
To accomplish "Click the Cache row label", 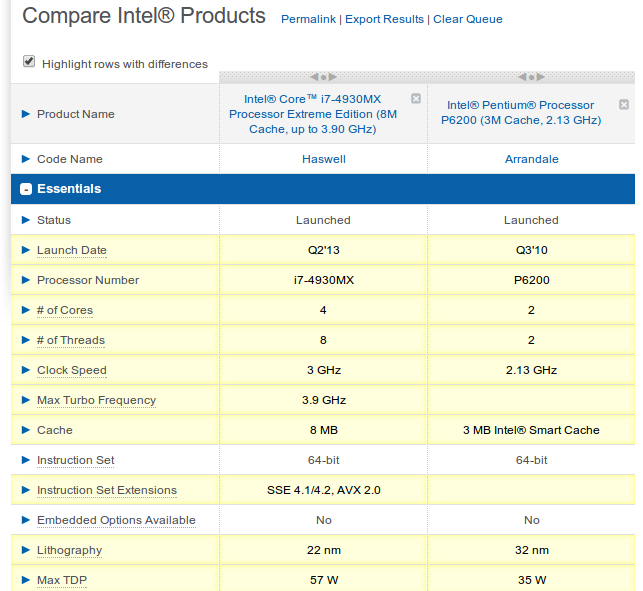I will 55,430.
